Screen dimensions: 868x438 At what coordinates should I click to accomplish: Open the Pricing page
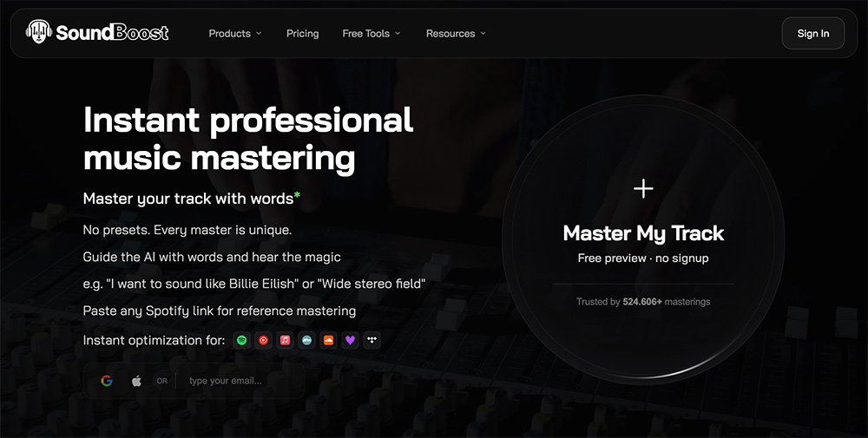(x=302, y=33)
